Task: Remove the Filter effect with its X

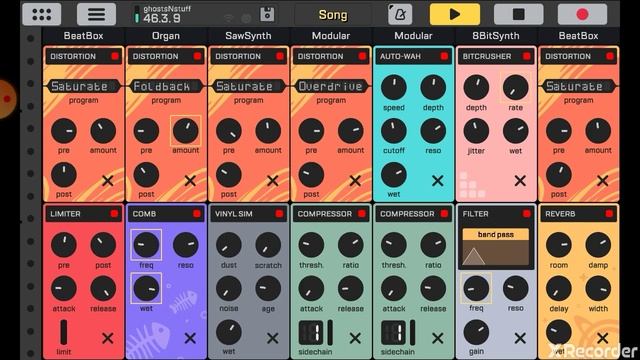Action: coord(520,338)
